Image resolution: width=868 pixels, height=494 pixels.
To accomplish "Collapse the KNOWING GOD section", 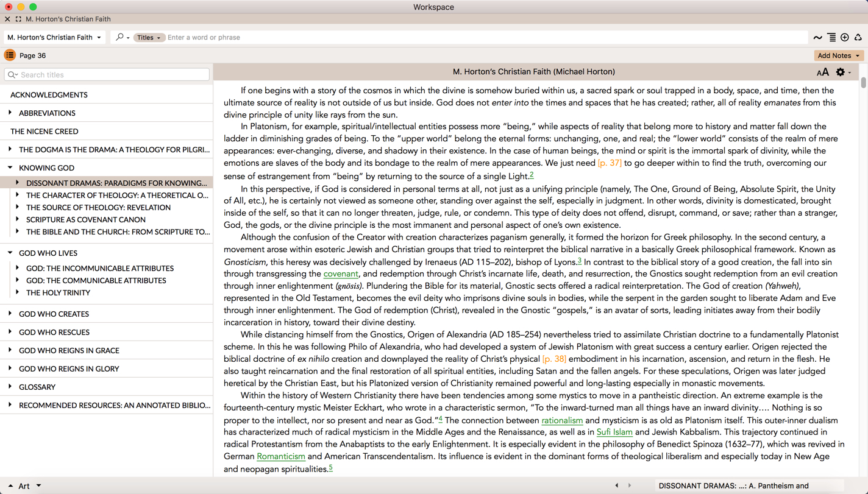I will coord(10,168).
